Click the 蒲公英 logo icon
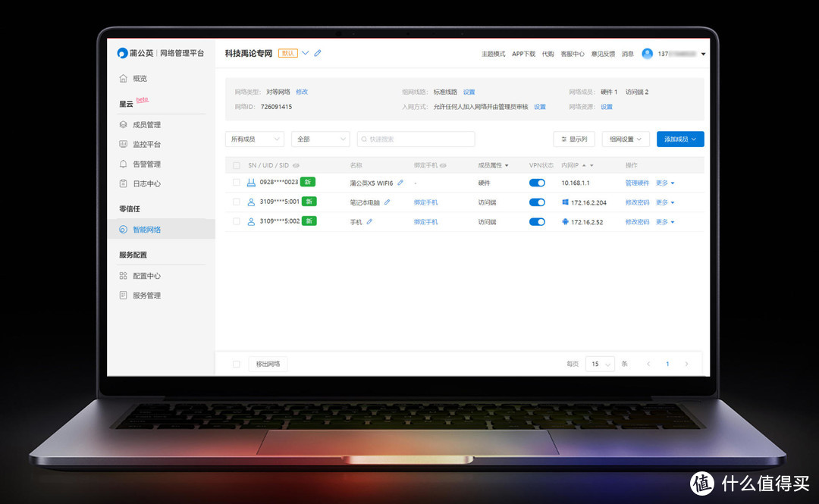819x504 pixels. [122, 53]
